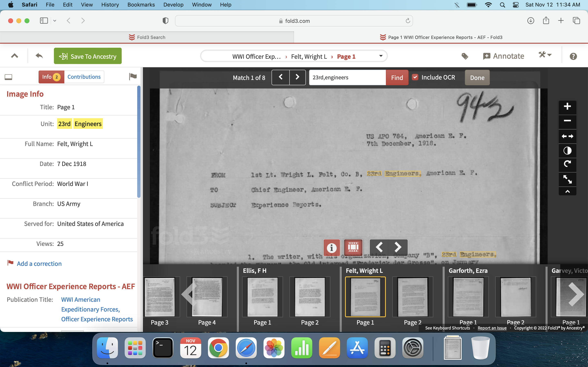Click the Image Info panel scrollbar
Viewport: 588px width, 367px height.
[139, 142]
